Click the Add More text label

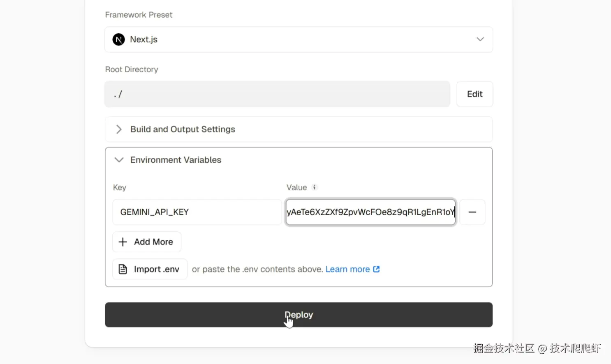point(153,242)
